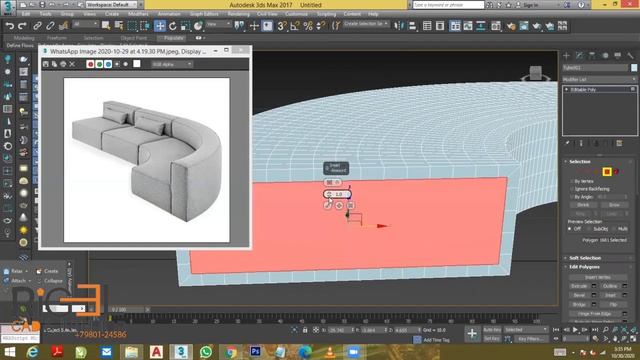Activate the Select and Scale tool
The width and height of the screenshot is (640, 360).
(185, 26)
